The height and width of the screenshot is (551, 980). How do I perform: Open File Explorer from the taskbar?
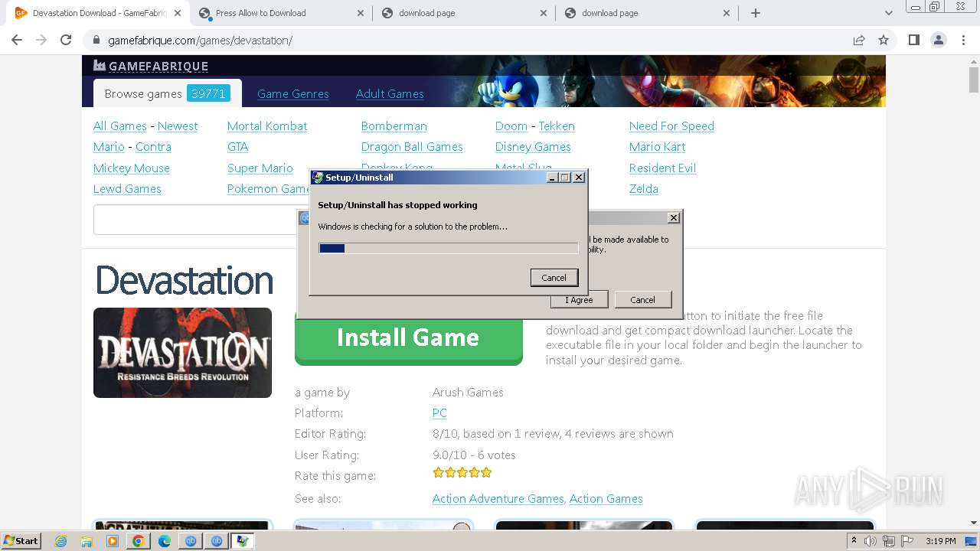87,541
